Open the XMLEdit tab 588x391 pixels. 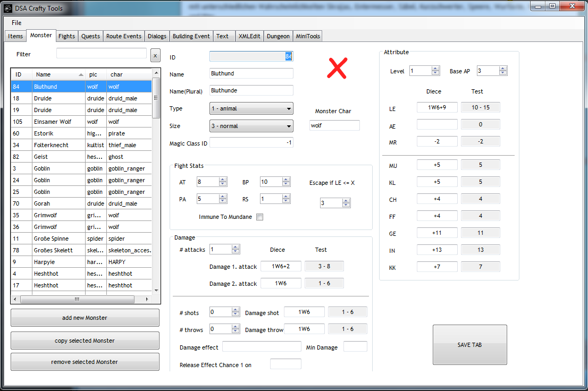click(x=249, y=36)
